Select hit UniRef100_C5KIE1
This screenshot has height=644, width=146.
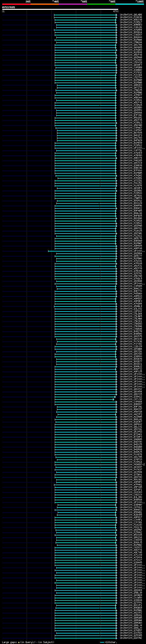131,321
